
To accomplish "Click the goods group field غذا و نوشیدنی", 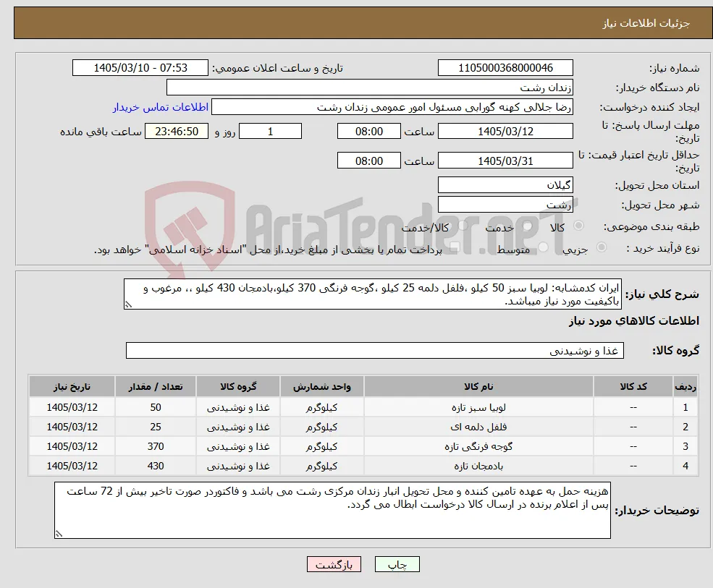I will (375, 351).
